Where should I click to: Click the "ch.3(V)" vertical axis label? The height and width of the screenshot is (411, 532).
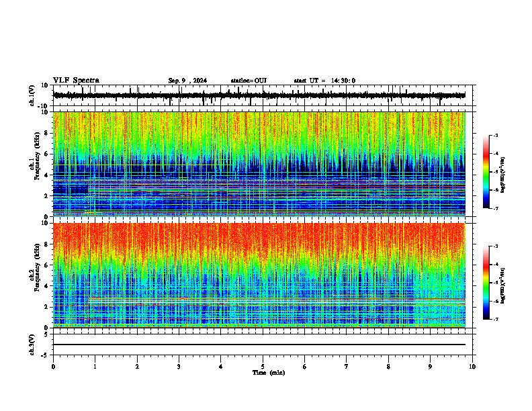[32, 345]
